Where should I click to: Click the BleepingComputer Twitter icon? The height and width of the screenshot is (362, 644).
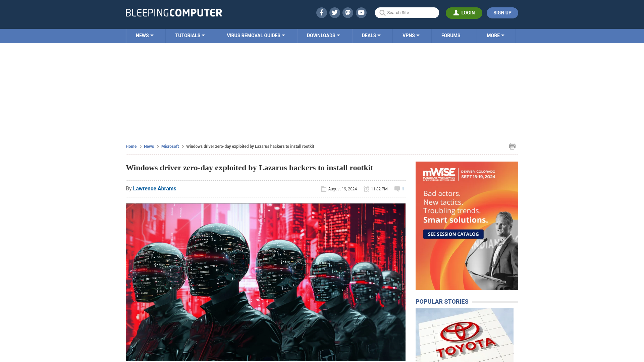point(335,12)
